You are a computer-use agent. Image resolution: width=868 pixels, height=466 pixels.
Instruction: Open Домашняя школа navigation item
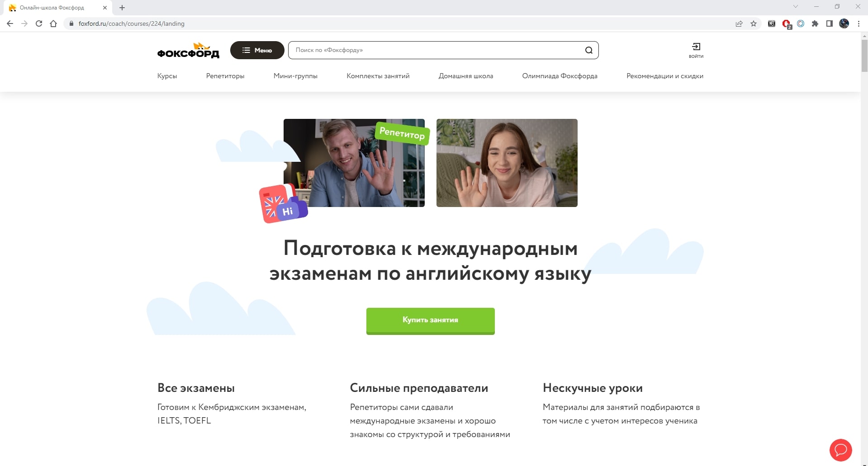click(466, 76)
